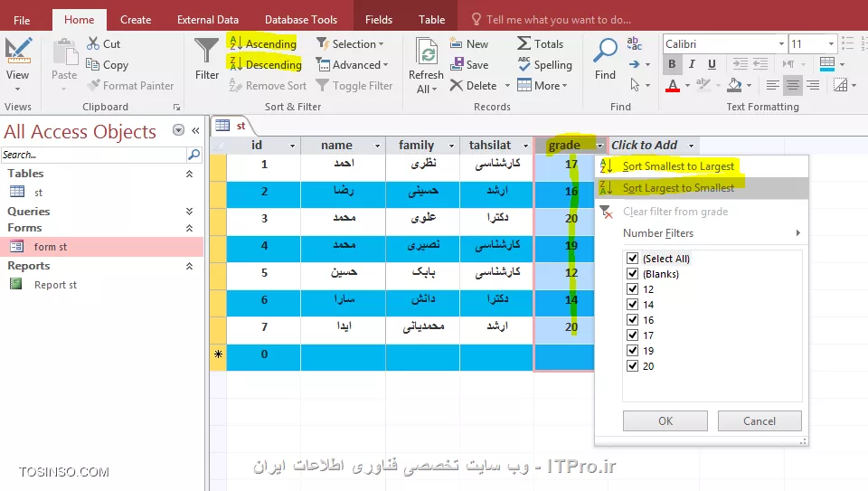Viewport: 868px width, 491px height.
Task: Click the Delete record icon
Action: [456, 85]
